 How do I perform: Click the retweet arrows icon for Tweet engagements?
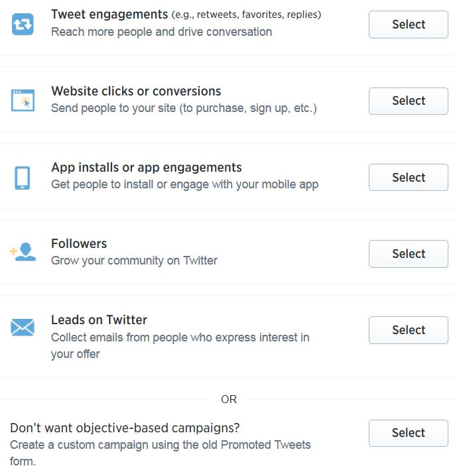click(23, 25)
